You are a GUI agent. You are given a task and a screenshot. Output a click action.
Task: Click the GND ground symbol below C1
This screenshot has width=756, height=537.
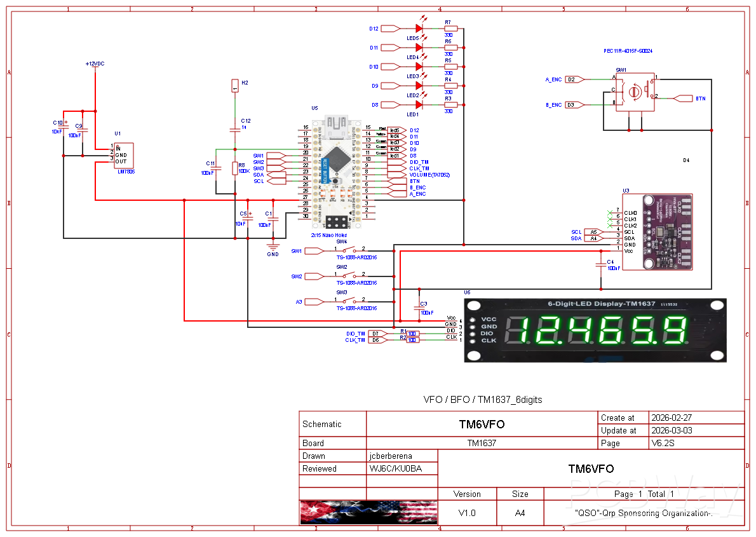pos(272,245)
